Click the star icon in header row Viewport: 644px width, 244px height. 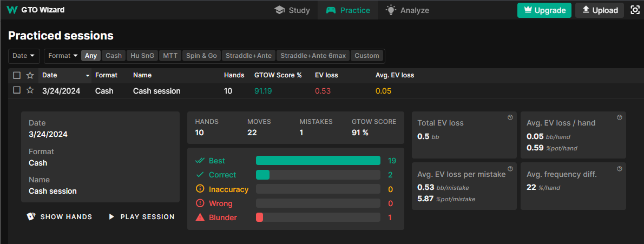pos(30,75)
